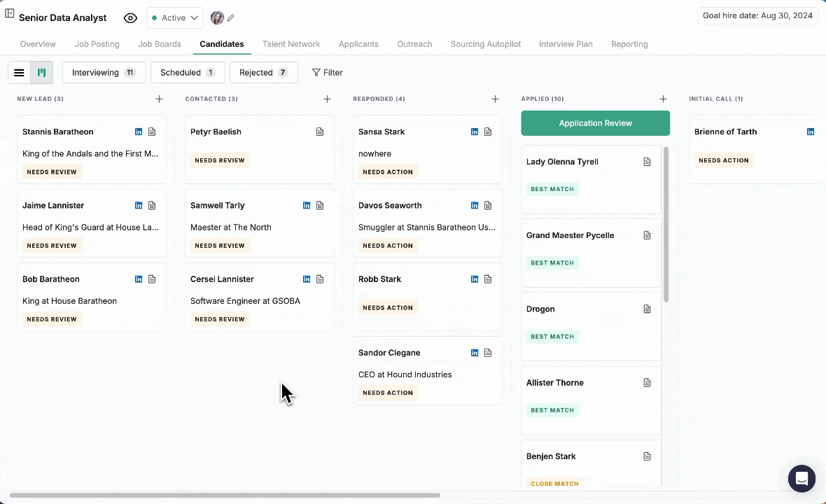Open Stannis Baratheon's LinkedIn profile icon
This screenshot has width=826, height=504.
tap(139, 132)
